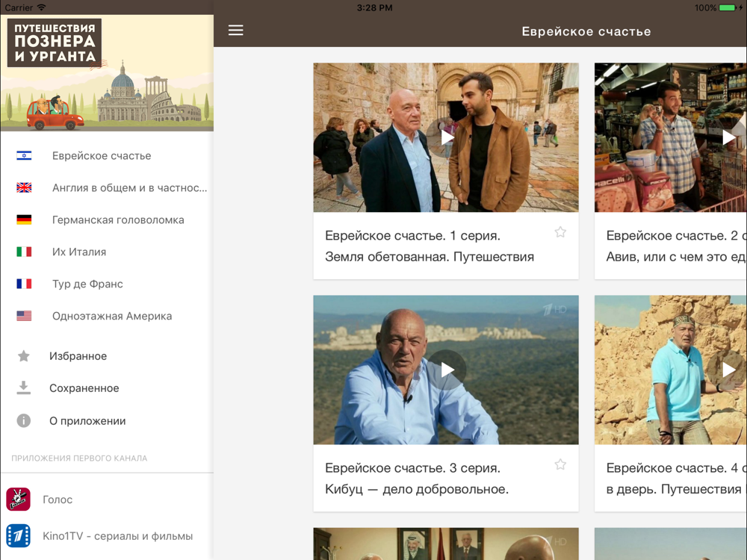Click the United Kingdom flag icon
747x560 pixels.
click(x=24, y=187)
